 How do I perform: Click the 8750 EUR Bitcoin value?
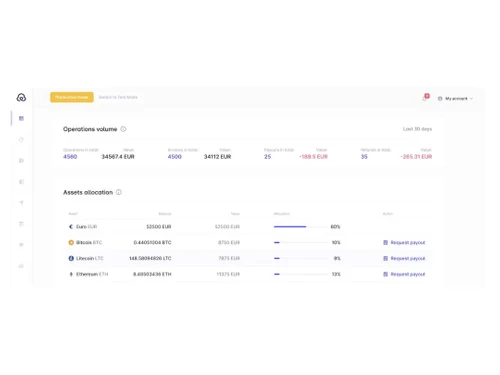tap(229, 242)
